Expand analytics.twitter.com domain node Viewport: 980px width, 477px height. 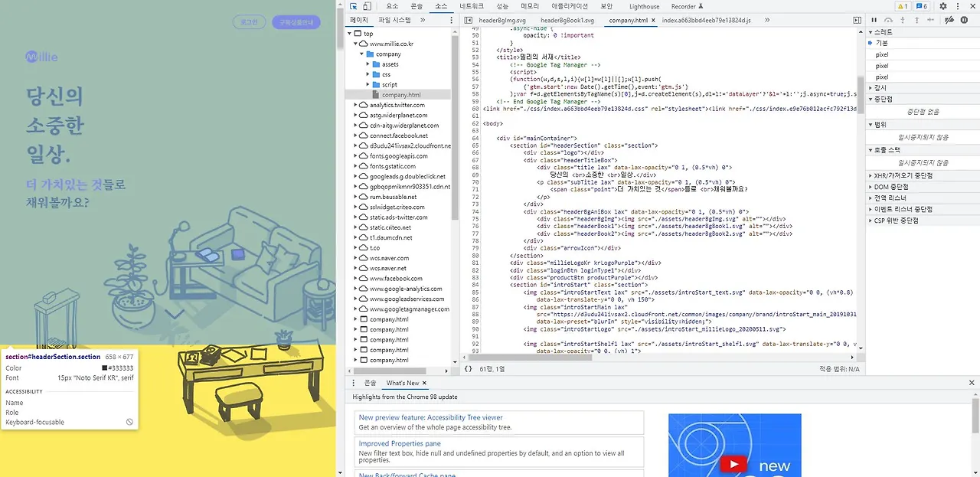pyautogui.click(x=356, y=105)
